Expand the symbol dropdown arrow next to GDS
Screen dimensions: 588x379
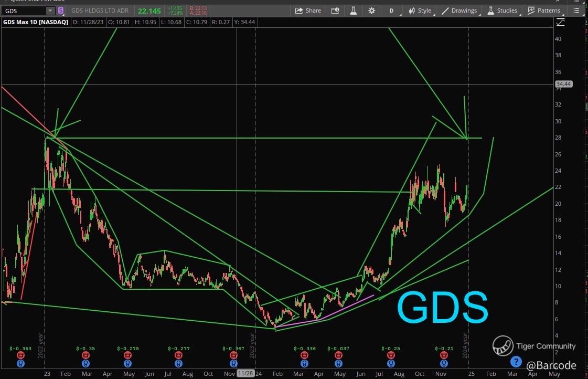50,10
